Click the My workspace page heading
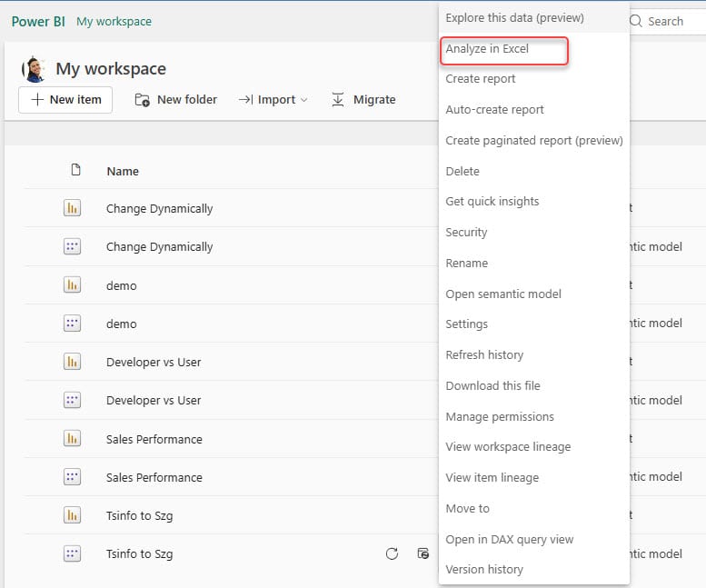 (111, 69)
